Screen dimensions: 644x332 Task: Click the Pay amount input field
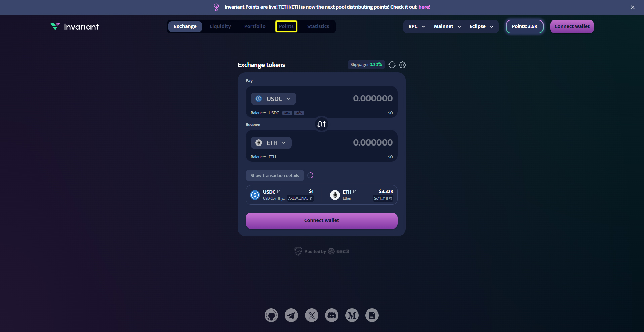coord(372,98)
